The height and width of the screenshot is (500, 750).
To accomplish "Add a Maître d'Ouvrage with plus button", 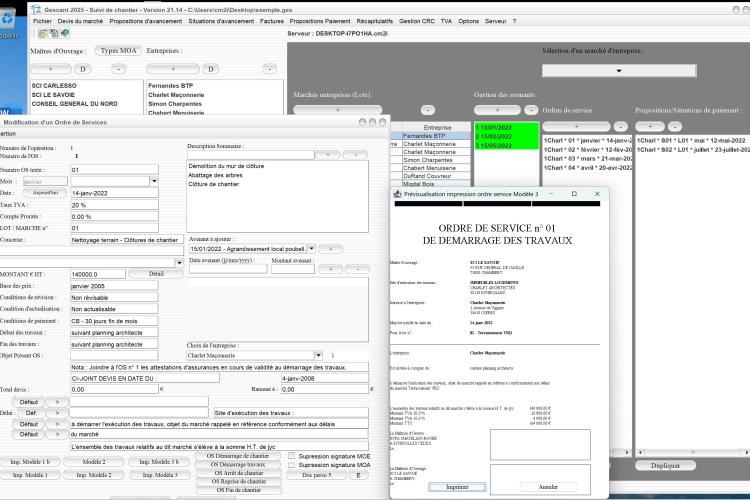I will coord(50,69).
